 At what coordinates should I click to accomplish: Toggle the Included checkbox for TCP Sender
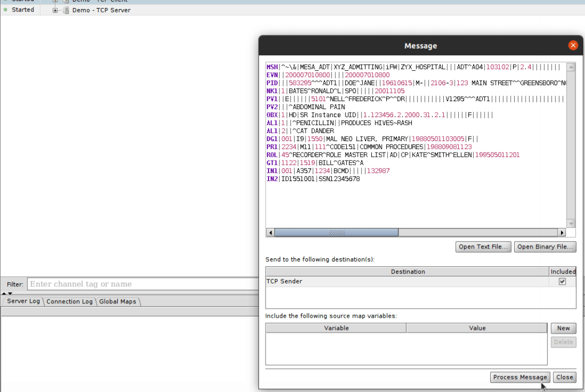(x=562, y=281)
